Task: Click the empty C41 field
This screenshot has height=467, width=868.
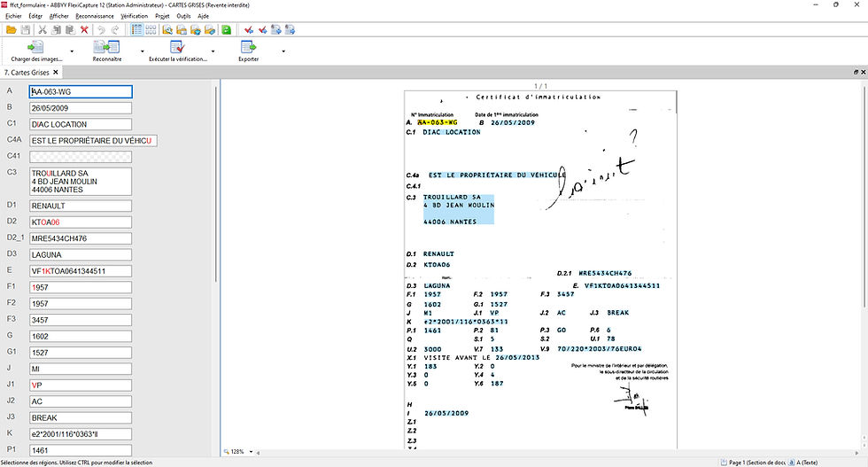Action: (x=81, y=157)
